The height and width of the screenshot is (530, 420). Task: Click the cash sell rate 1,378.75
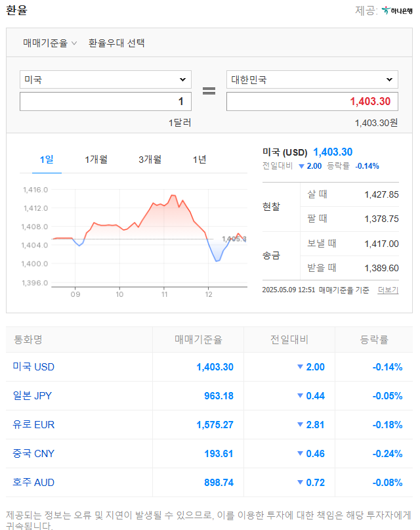(381, 219)
